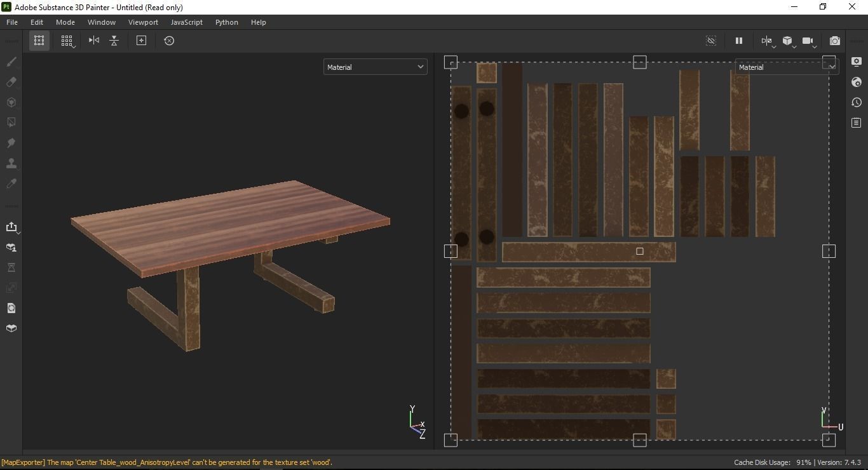
Task: Click the right-middle UV transform handle
Action: click(x=829, y=251)
